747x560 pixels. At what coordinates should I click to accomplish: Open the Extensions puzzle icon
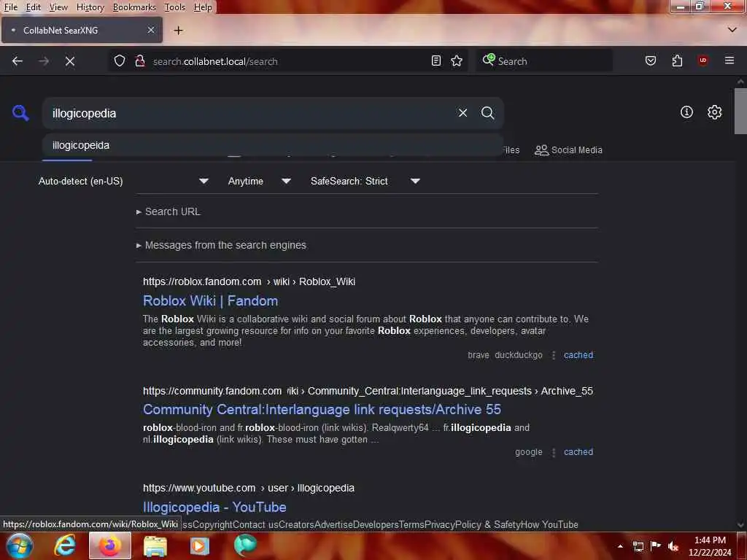(x=677, y=61)
